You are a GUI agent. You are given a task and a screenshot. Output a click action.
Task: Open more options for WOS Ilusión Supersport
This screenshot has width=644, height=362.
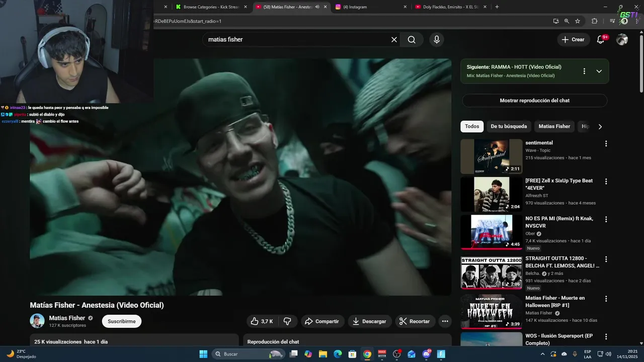pyautogui.click(x=606, y=337)
